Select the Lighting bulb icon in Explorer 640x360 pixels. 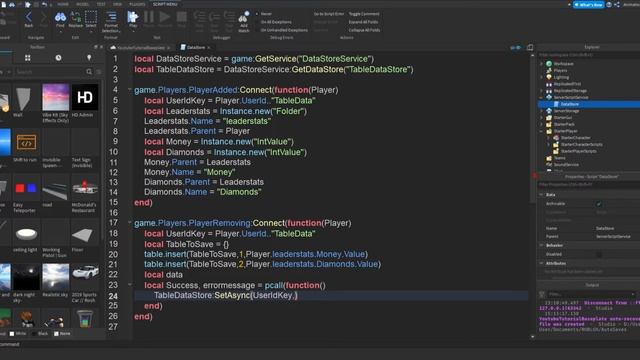[549, 77]
